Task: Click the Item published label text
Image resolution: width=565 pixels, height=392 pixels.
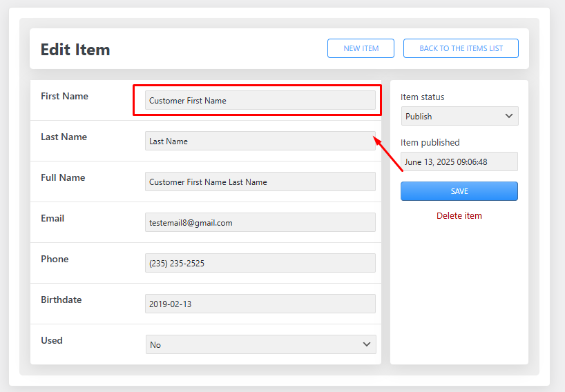Action: [x=430, y=143]
